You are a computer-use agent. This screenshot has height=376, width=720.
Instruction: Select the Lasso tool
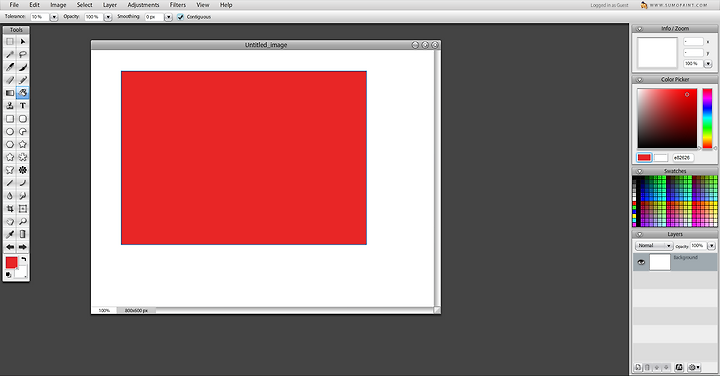pos(22,55)
